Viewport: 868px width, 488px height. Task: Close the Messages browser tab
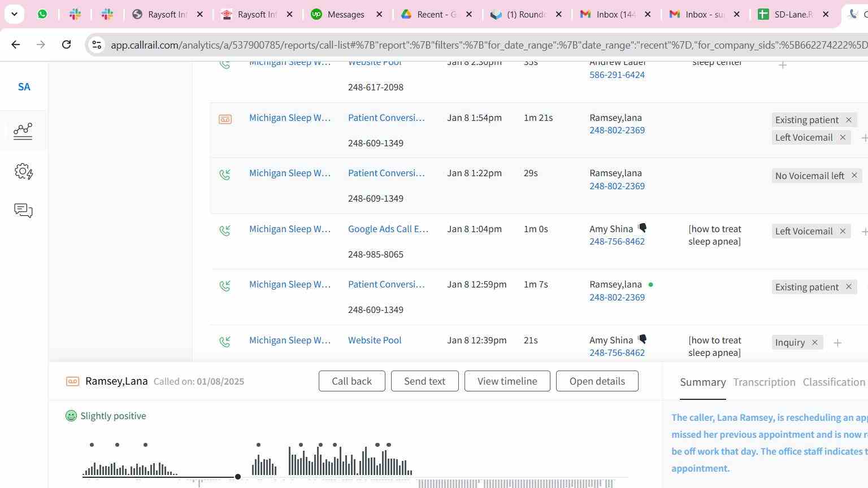pyautogui.click(x=379, y=14)
